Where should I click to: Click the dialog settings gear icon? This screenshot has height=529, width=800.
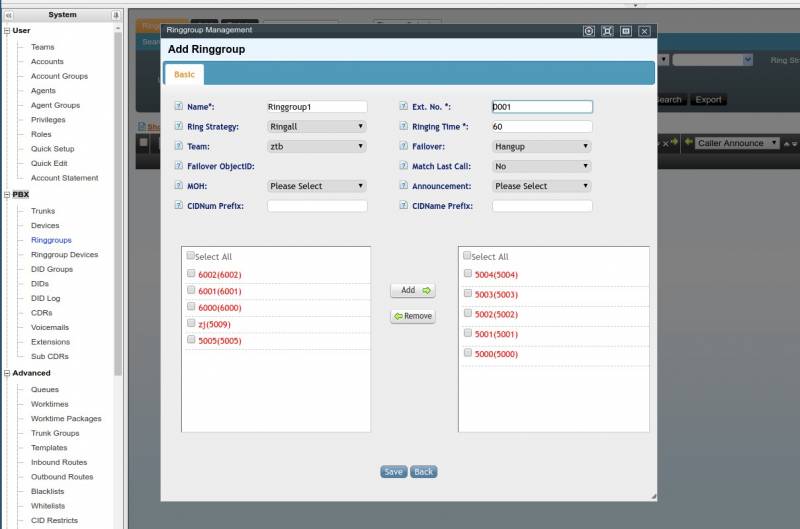(x=588, y=31)
